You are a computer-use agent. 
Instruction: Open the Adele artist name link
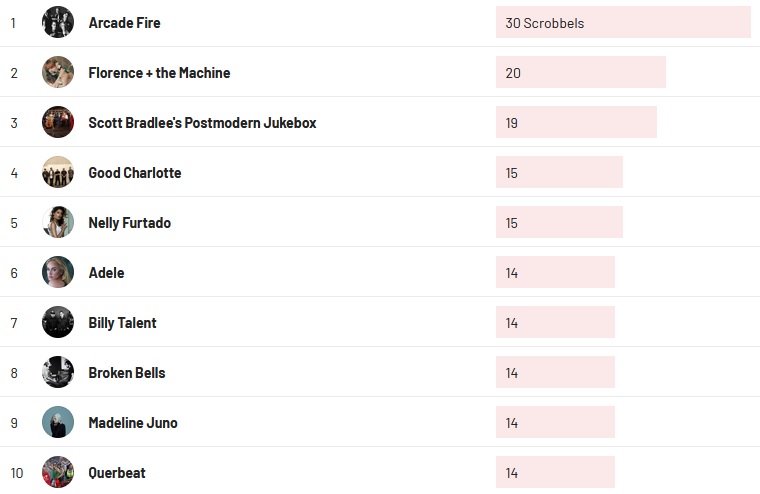106,273
